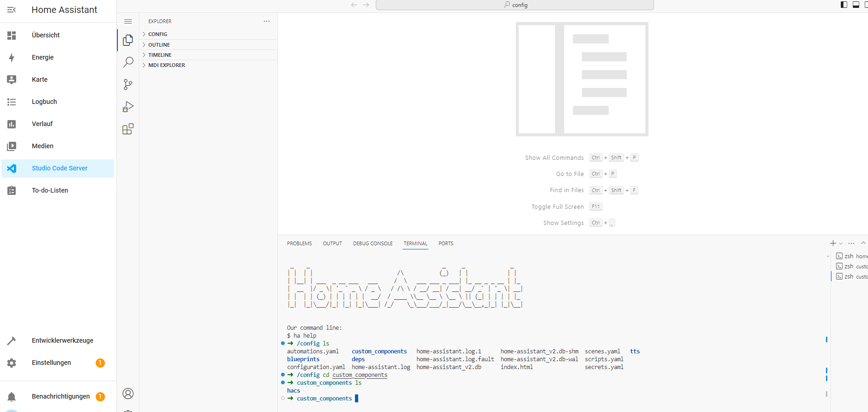The width and height of the screenshot is (868, 412).
Task: Open the Karte page
Action: [x=58, y=79]
